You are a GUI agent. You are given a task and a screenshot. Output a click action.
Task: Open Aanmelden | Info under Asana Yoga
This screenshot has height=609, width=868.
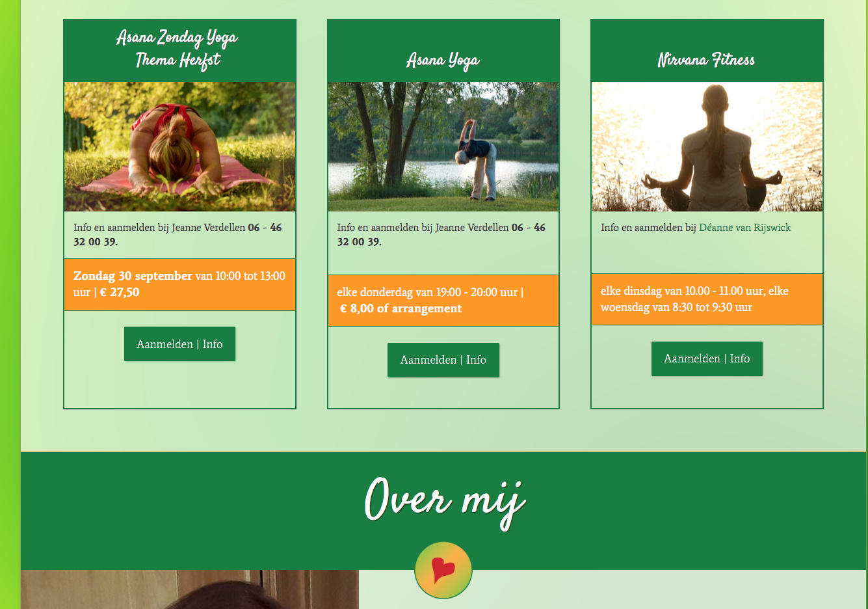click(443, 360)
